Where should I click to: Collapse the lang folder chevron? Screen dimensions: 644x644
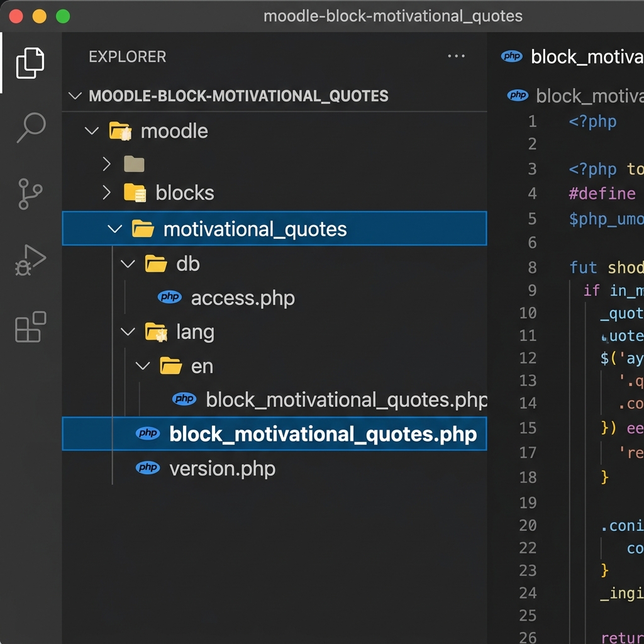coord(128,331)
